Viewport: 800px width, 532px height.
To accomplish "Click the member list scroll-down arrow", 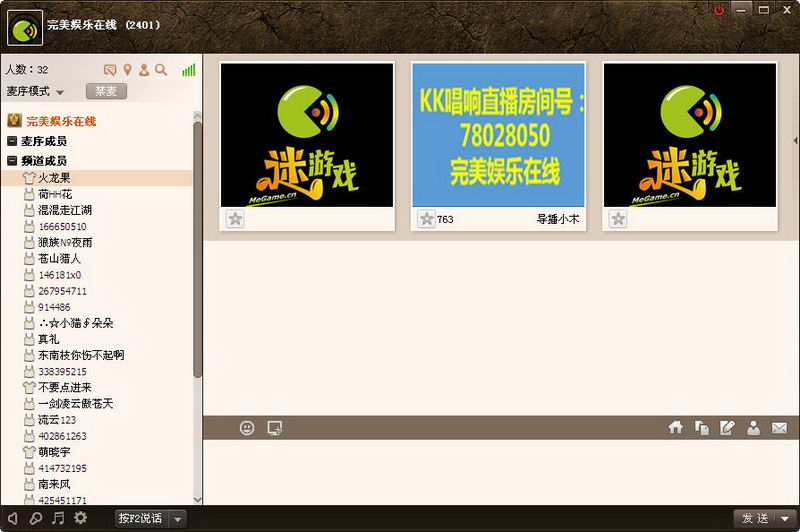I will tap(197, 500).
